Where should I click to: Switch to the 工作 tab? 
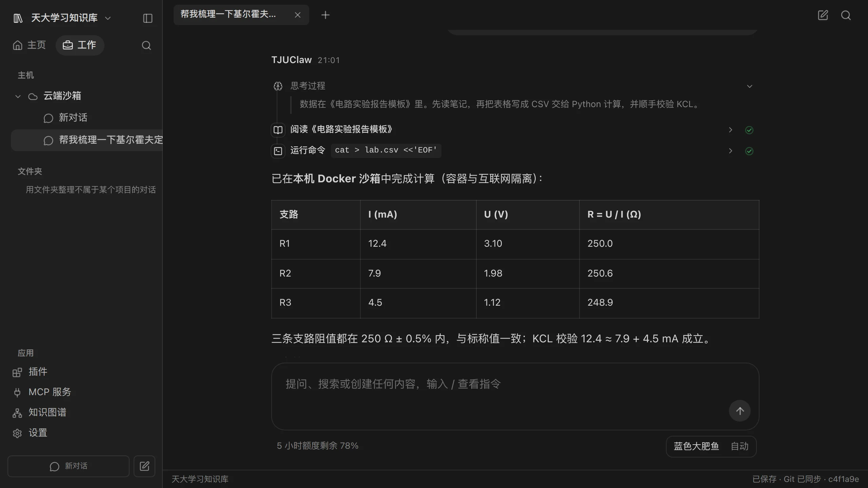click(x=80, y=45)
